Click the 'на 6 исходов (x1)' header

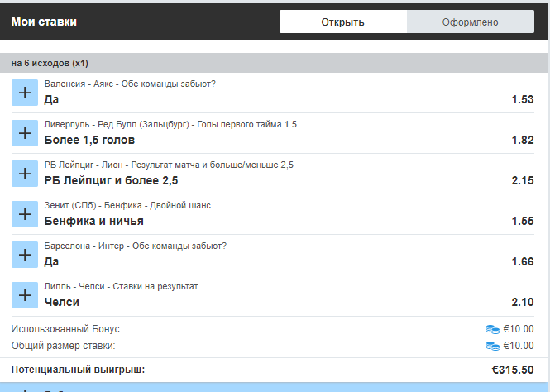click(274, 63)
